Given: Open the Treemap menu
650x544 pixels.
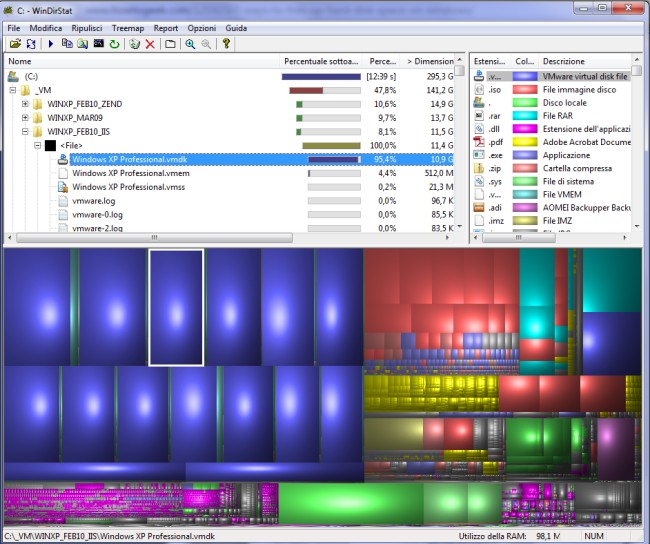Looking at the screenshot, I should click(x=127, y=28).
